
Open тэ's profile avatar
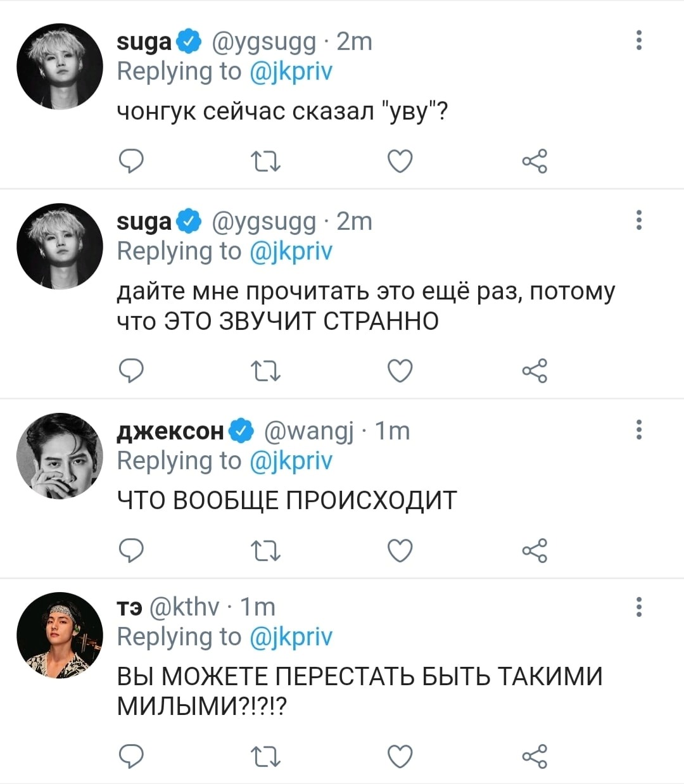click(x=60, y=635)
